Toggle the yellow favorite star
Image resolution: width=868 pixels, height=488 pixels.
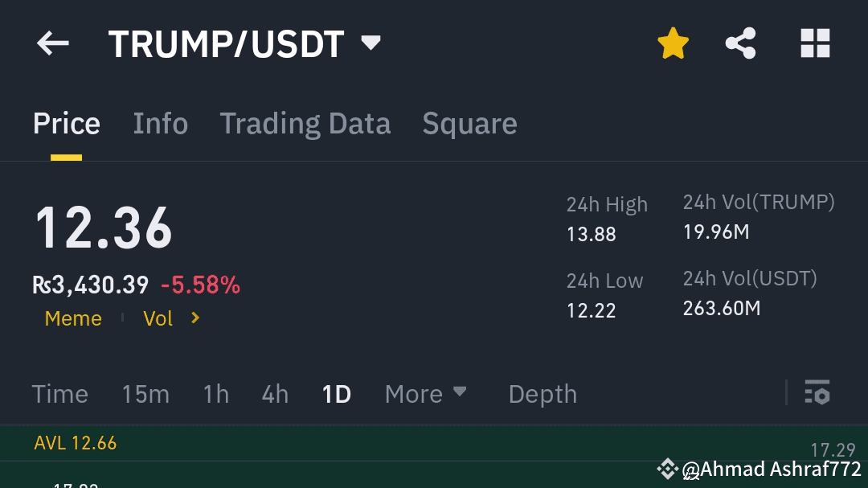[x=674, y=43]
